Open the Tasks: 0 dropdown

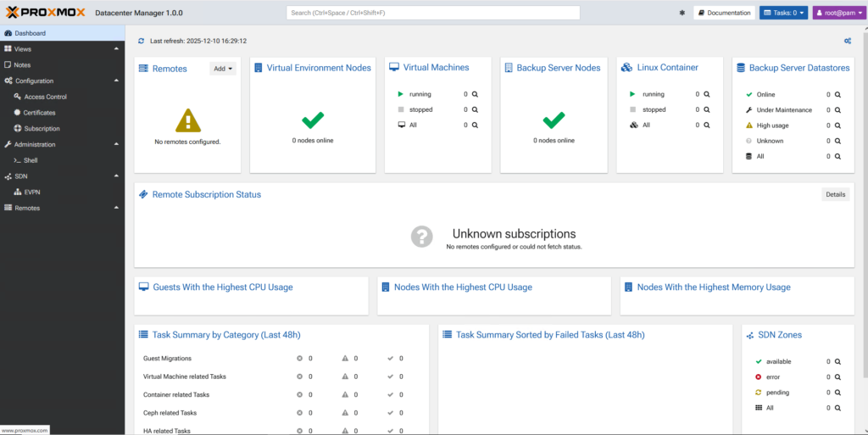click(x=783, y=13)
